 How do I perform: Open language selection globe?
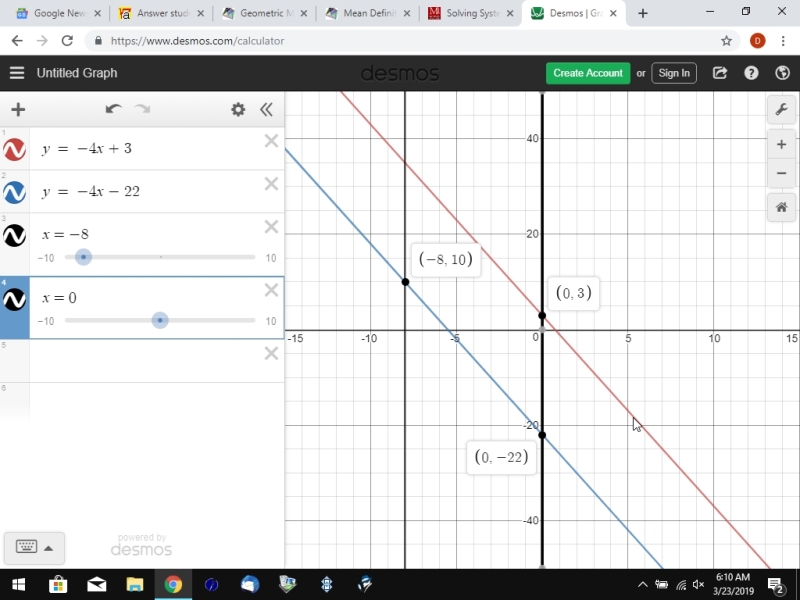783,73
